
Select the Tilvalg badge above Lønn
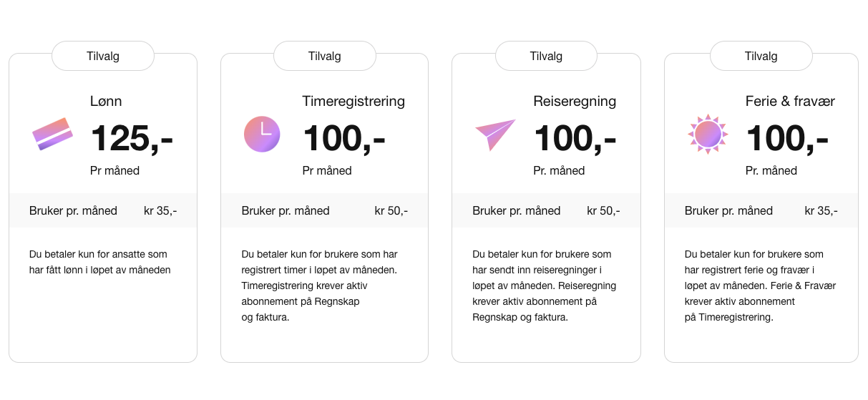[x=103, y=56]
